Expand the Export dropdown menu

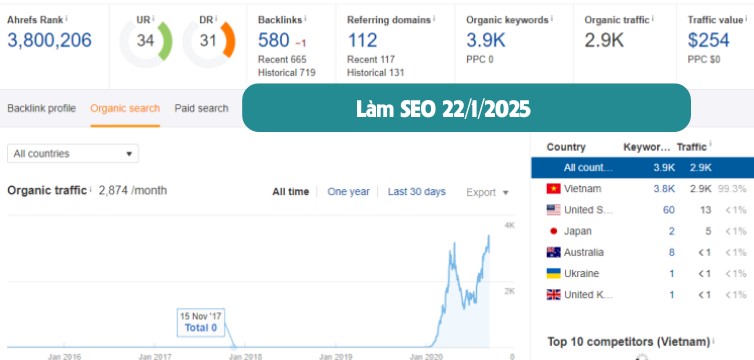[x=487, y=193]
